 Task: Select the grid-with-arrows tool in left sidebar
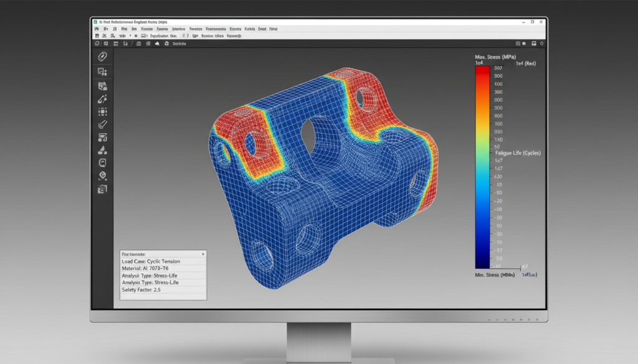tap(102, 72)
